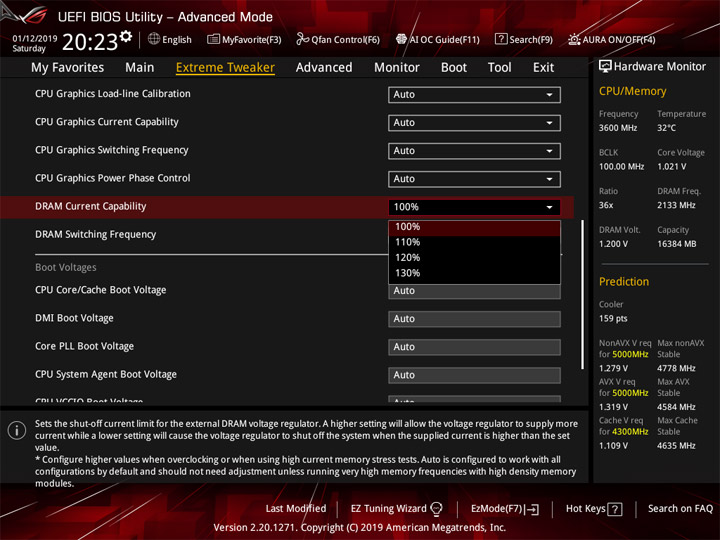This screenshot has width=720, height=540.
Task: Click Last Modified button
Action: (x=296, y=509)
